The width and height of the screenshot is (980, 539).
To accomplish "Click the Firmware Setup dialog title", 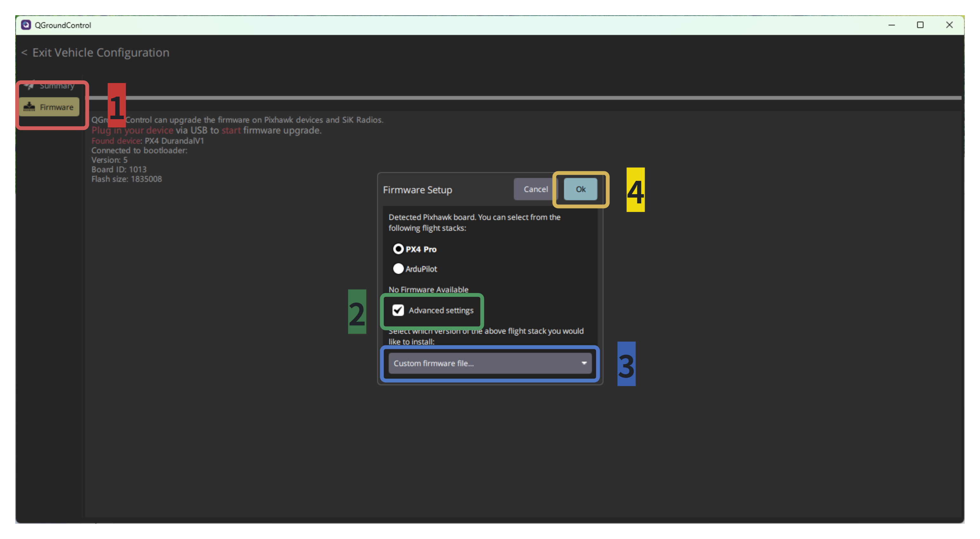I will [417, 189].
